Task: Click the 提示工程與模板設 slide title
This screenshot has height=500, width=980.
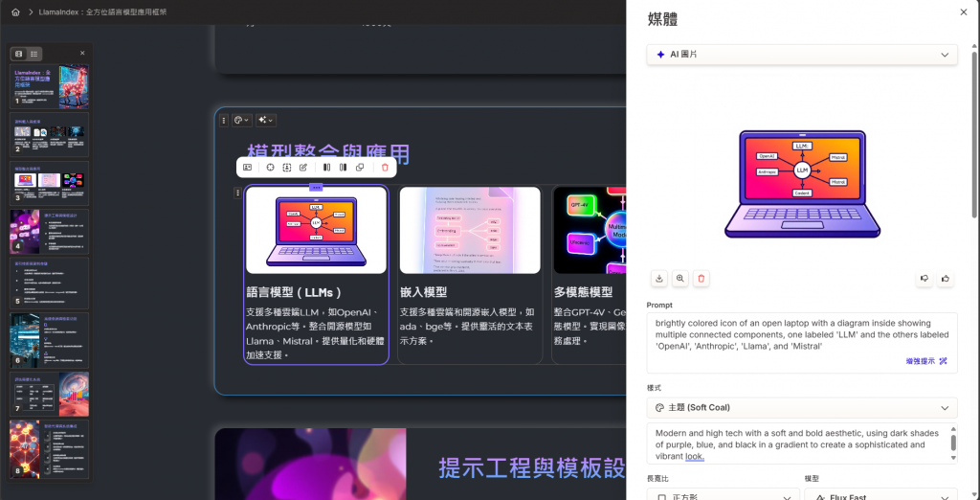Action: (x=531, y=467)
